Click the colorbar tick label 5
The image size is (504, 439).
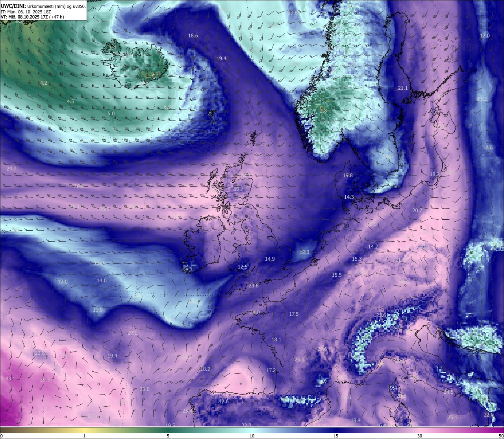pos(168,436)
